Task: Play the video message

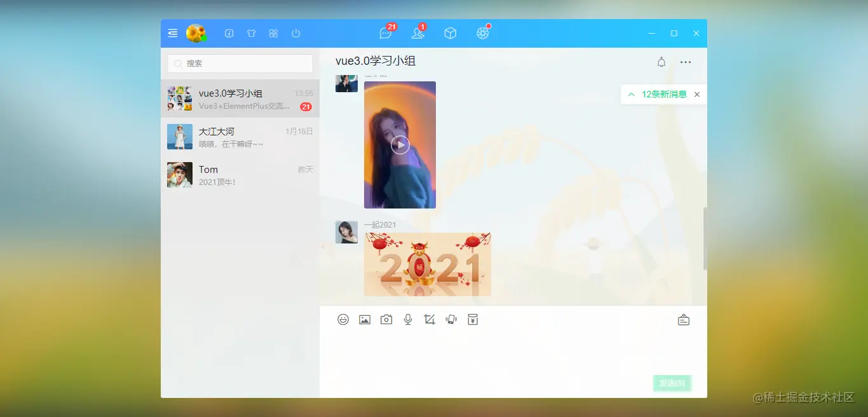Action: point(400,145)
